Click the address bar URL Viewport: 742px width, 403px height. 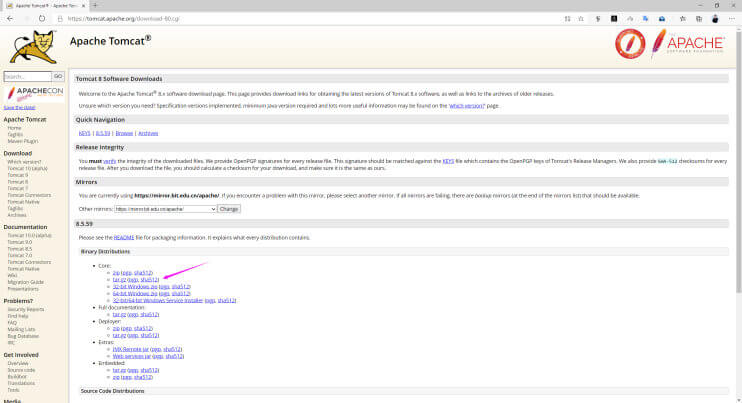[124, 19]
